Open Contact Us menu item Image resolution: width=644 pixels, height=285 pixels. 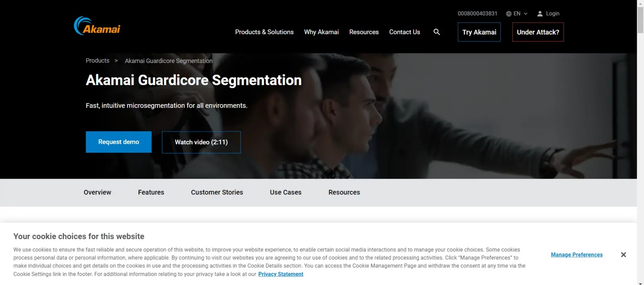pos(405,32)
